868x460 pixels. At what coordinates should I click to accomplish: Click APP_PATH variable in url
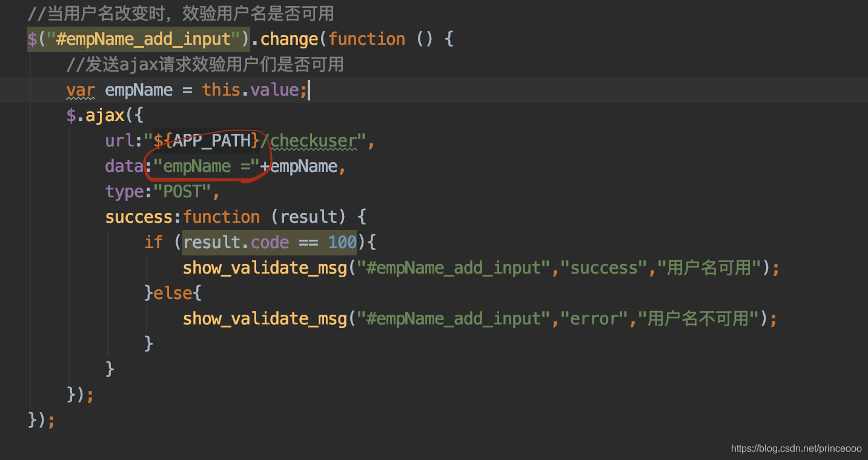point(211,141)
